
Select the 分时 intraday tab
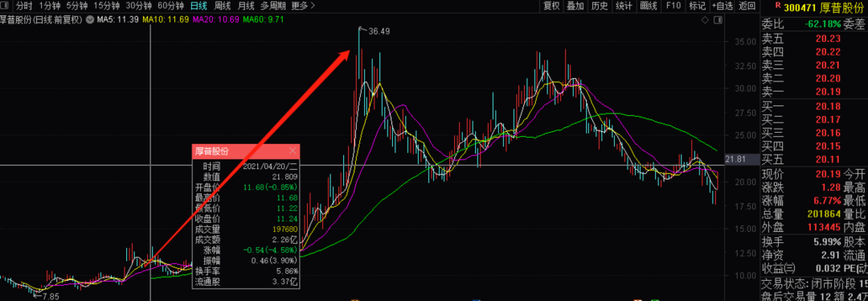point(24,6)
